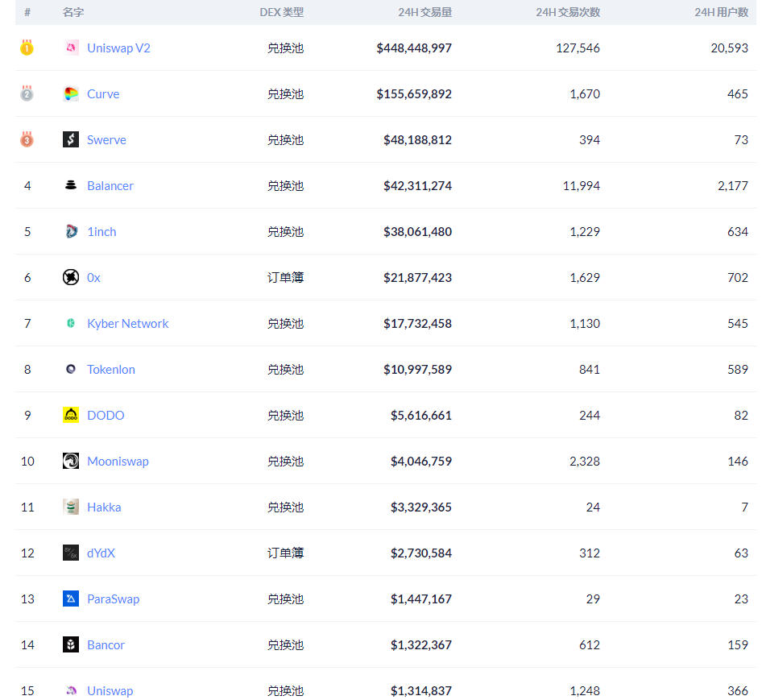
Task: Click the Balancer stacked-stones logo icon
Action: tap(71, 186)
